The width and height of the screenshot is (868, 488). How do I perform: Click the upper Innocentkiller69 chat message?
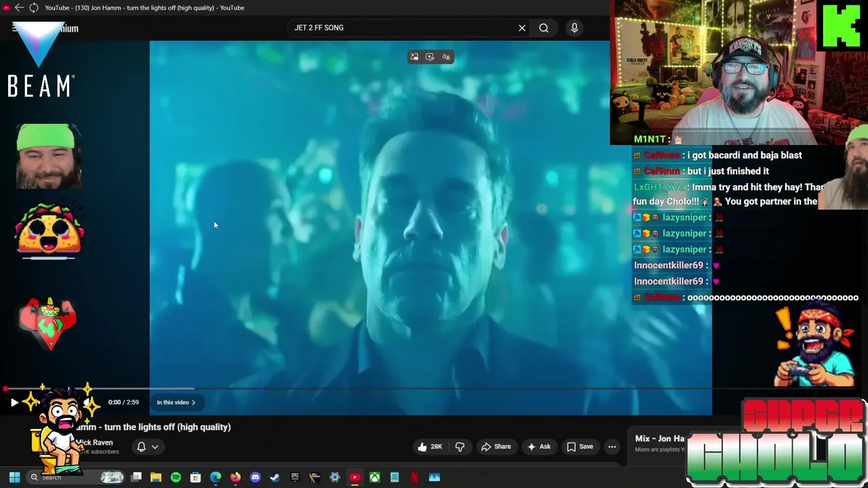[676, 266]
